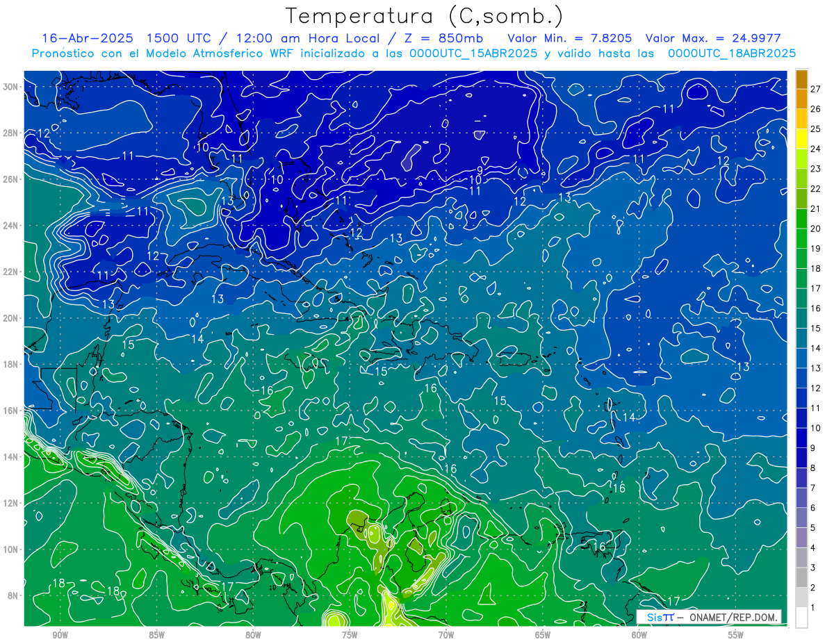
Task: Click the 8N latitude axis label
Action: tap(13, 595)
